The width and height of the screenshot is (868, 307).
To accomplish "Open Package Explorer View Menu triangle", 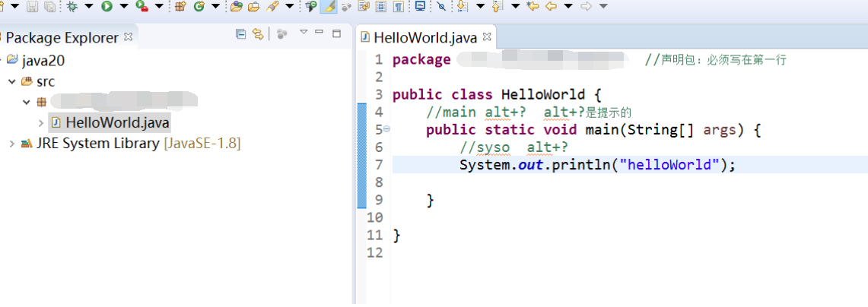I will pos(304,32).
